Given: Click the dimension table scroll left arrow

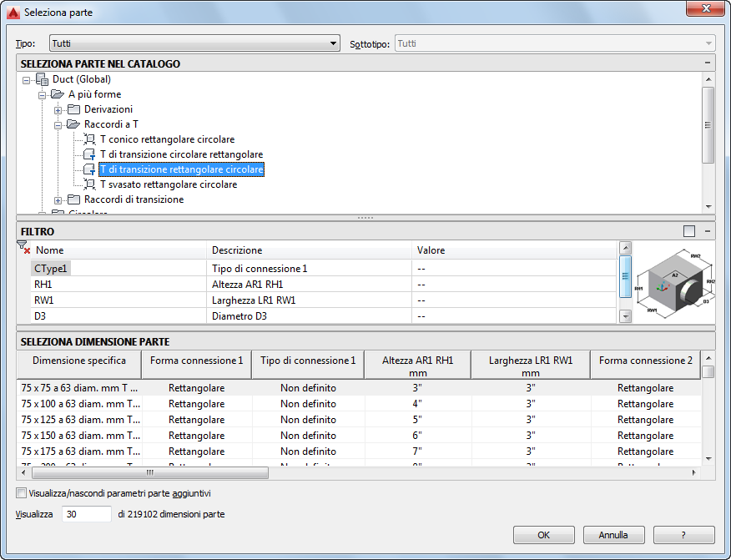Looking at the screenshot, I should coord(23,473).
